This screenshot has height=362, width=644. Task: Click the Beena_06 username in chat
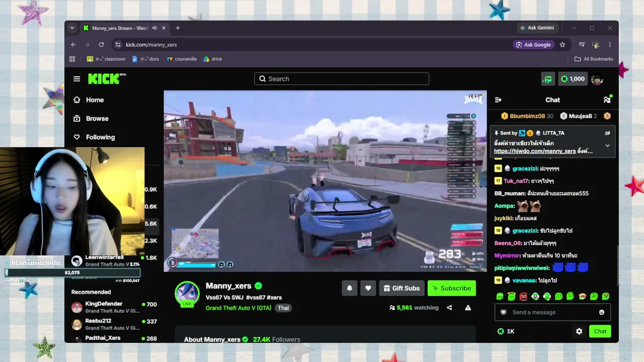pyautogui.click(x=509, y=243)
